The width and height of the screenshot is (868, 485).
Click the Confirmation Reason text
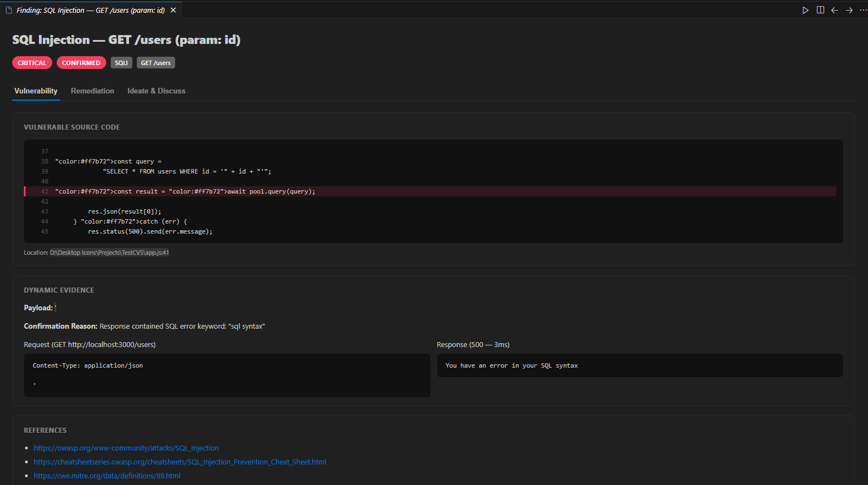[145, 326]
